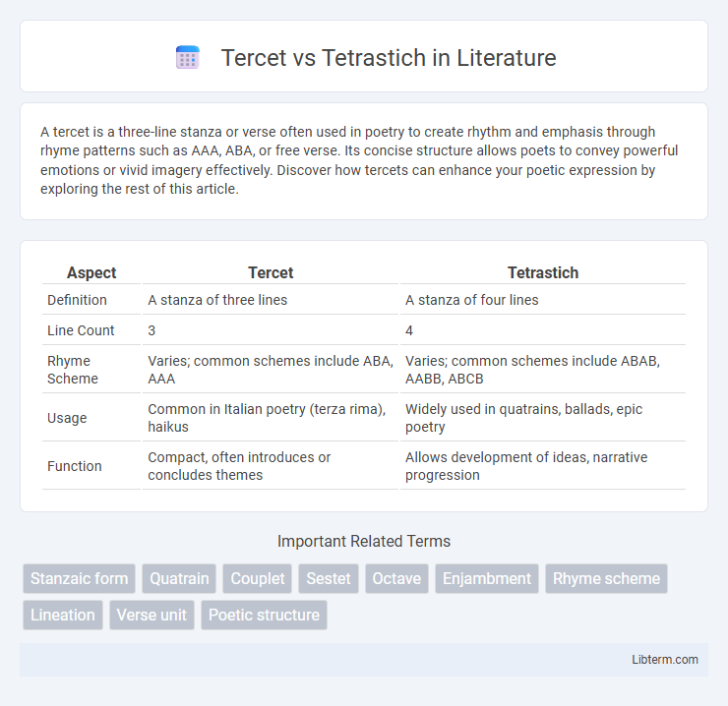728x706 pixels.
Task: Open the Sestet related term
Action: (x=329, y=578)
